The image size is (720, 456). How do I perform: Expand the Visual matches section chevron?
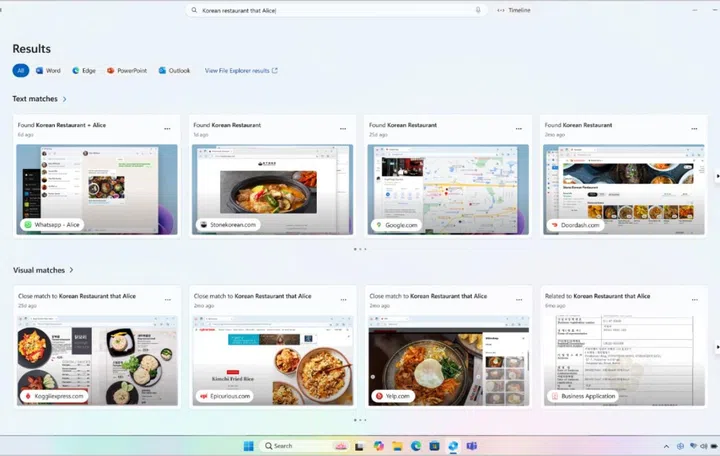click(71, 270)
